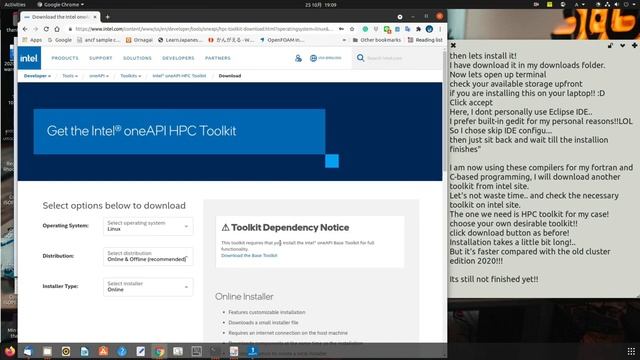Expand the Toolkits breadcrumb menu
Viewport: 640px width, 360px height.
tap(131, 76)
